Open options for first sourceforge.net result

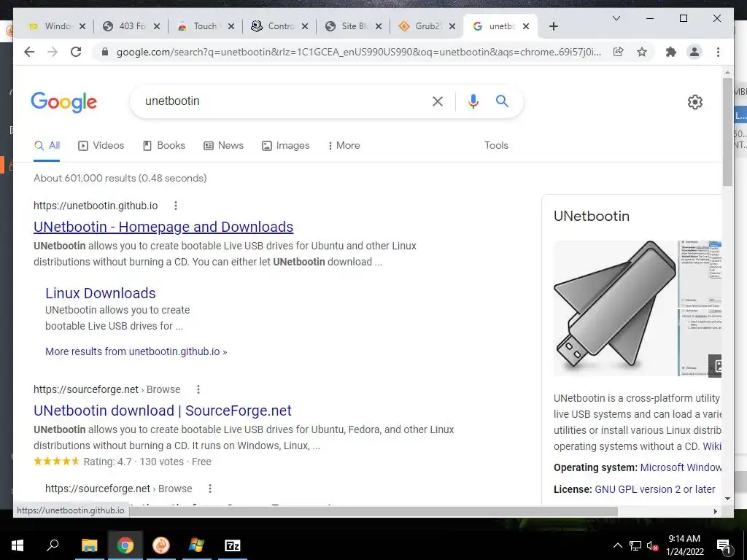tap(198, 389)
